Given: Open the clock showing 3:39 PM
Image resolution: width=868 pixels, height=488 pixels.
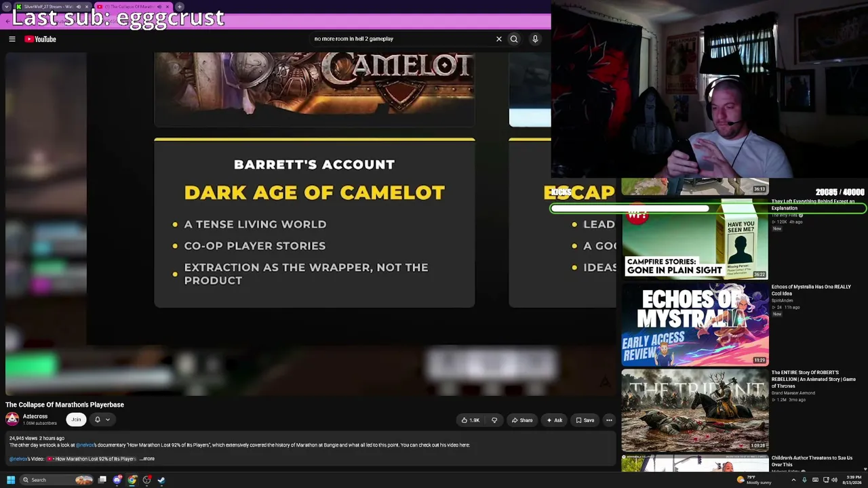Looking at the screenshot, I should click(x=852, y=480).
